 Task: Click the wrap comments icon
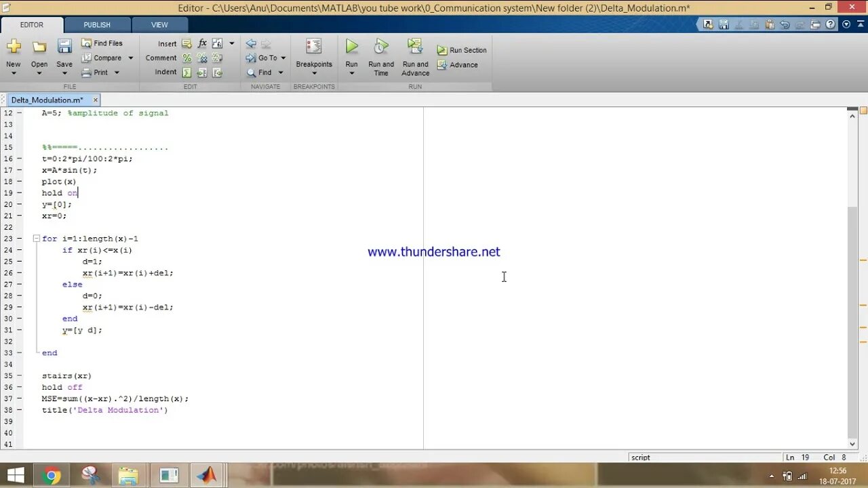217,58
